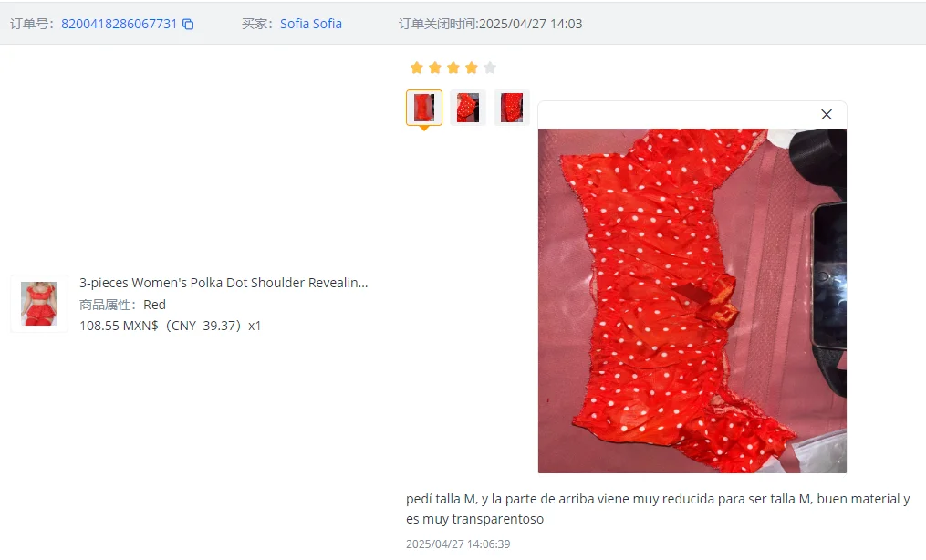926x560 pixels.
Task: Click the review timestamp 2025/04/27 14:06:39
Action: (x=458, y=544)
